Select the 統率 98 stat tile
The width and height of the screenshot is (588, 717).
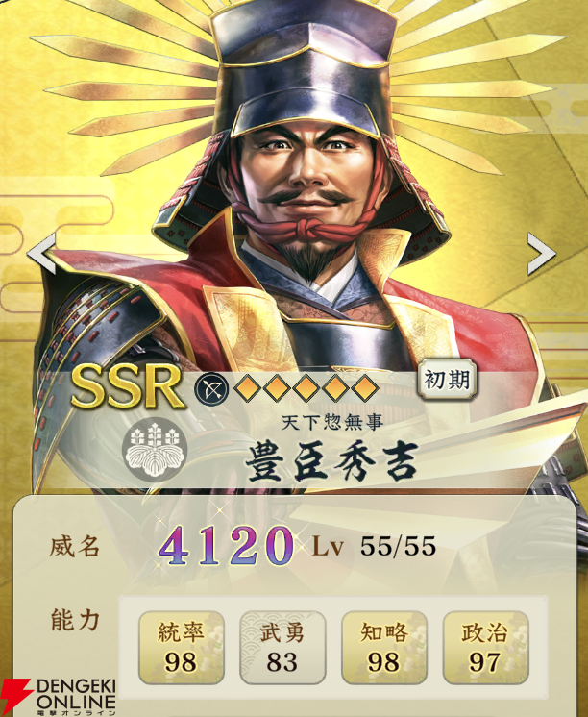[181, 648]
